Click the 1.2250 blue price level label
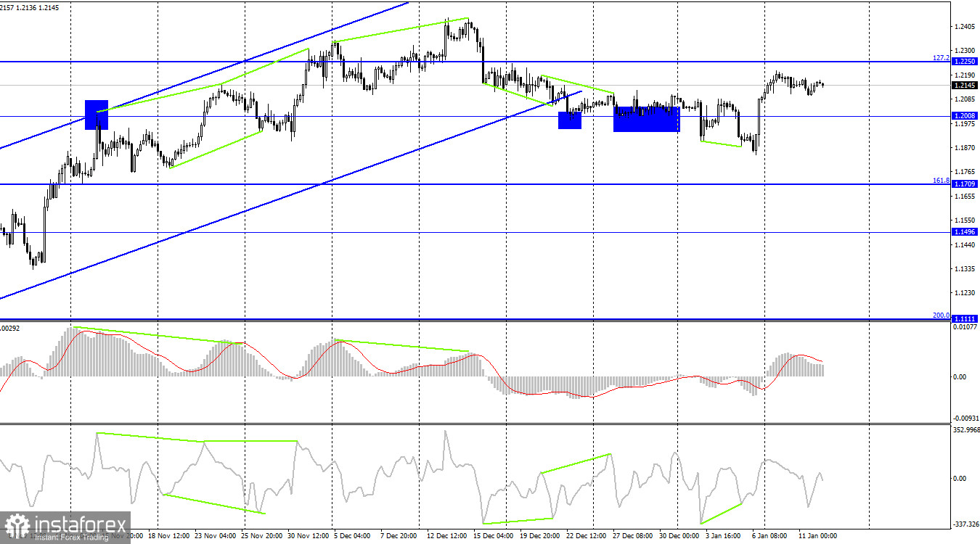The width and height of the screenshot is (980, 544). coord(965,62)
